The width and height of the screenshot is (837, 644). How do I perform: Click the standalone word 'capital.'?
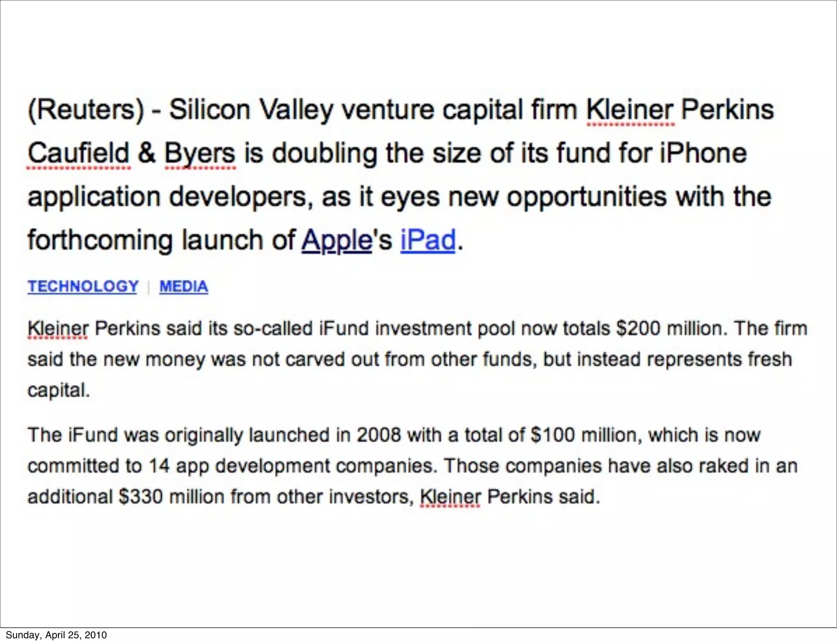[58, 390]
